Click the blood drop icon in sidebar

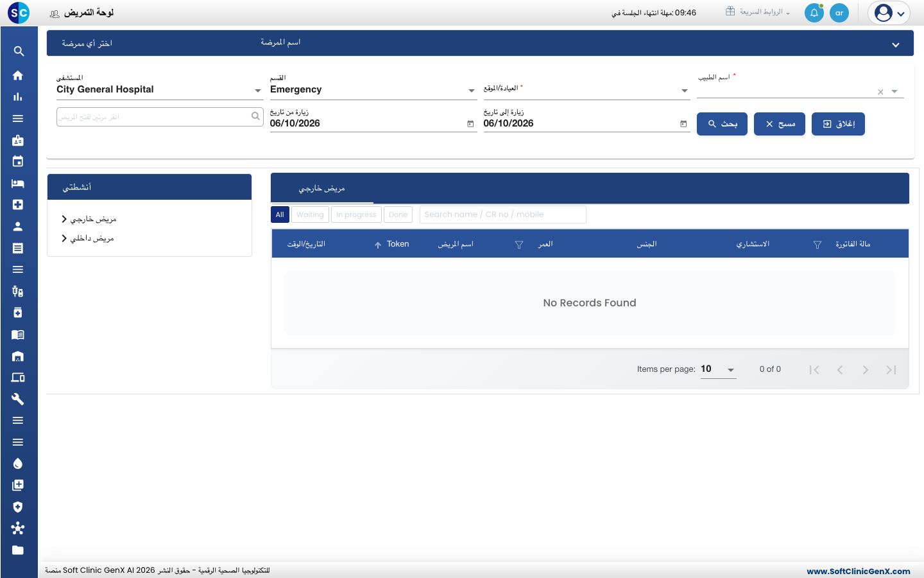point(18,464)
